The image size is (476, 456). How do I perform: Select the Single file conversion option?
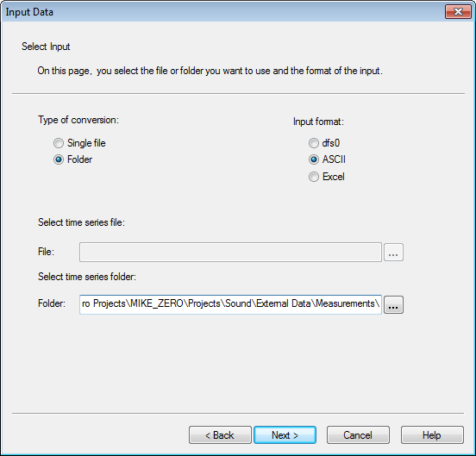[x=59, y=143]
